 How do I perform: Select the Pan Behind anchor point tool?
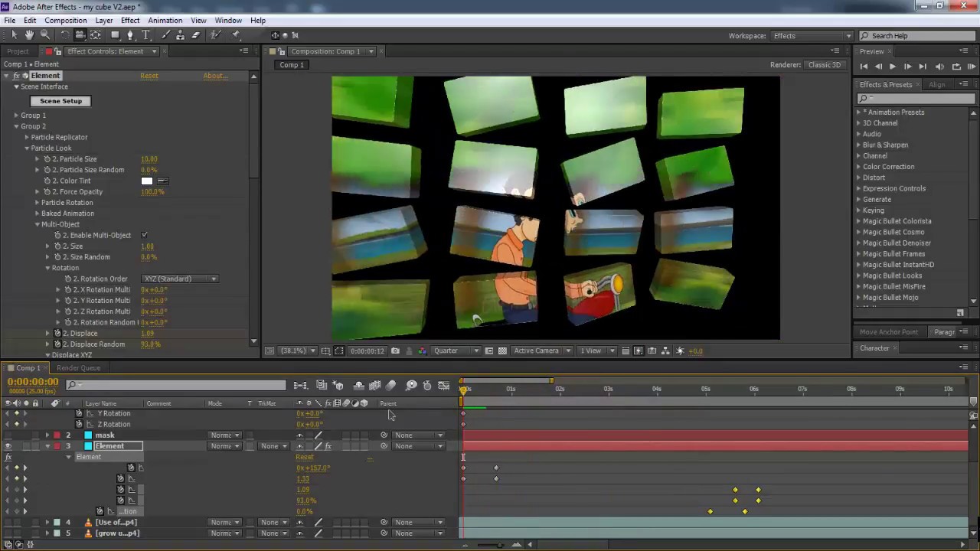pos(96,35)
